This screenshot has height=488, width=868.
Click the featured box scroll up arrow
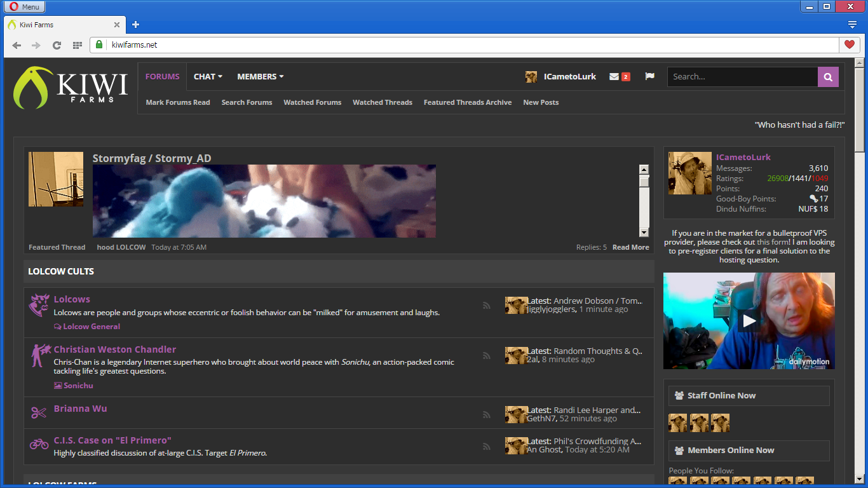point(644,170)
